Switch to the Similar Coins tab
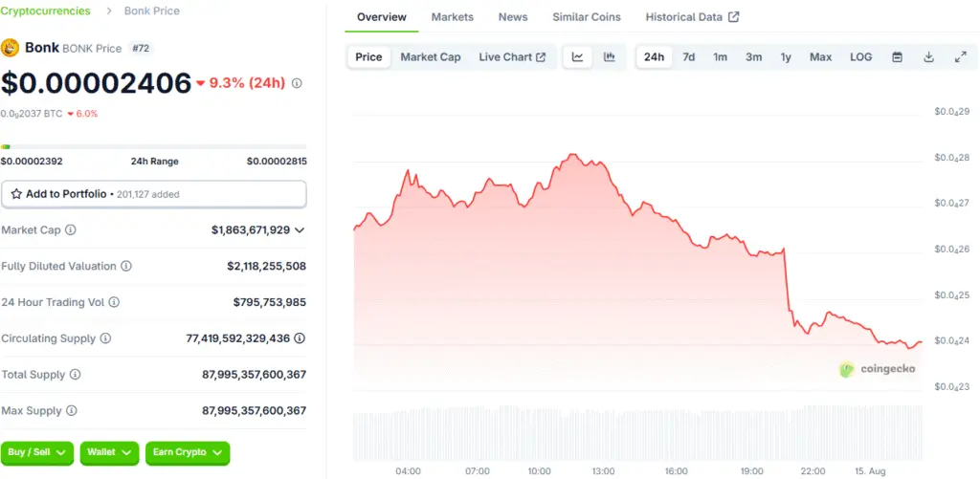The image size is (980, 479). (x=587, y=17)
